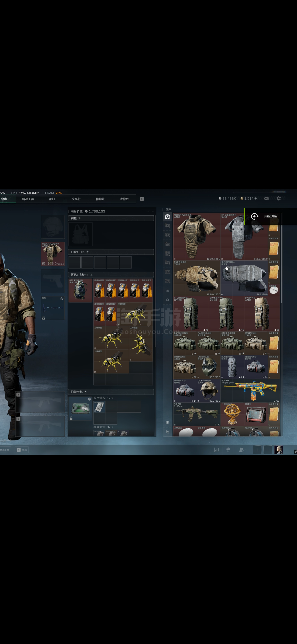Click the flags icon in bottom bar
297x644 pixels.
(228, 450)
